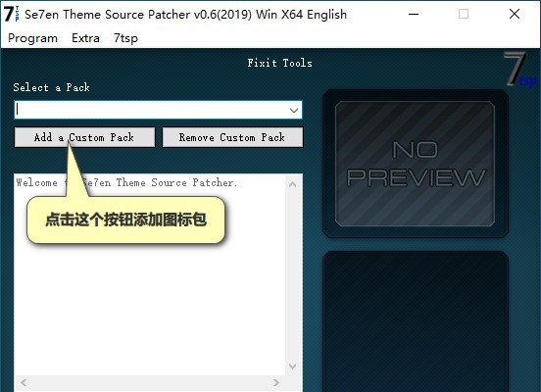Click the log scrollbar down arrow

pyautogui.click(x=293, y=367)
